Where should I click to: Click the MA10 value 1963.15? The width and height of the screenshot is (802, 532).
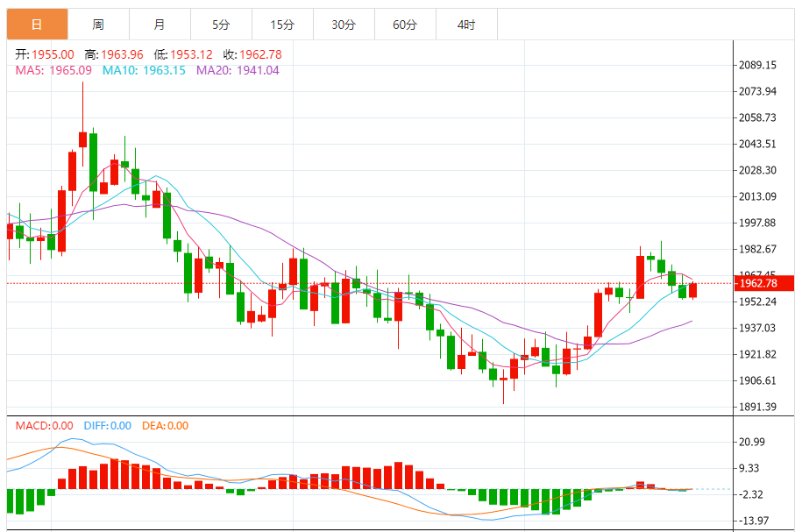[x=164, y=70]
